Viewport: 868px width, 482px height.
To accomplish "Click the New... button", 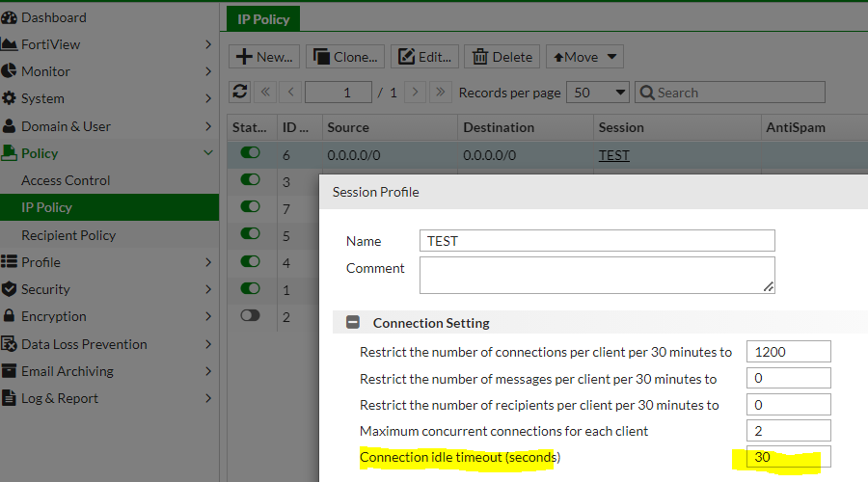I will 264,57.
